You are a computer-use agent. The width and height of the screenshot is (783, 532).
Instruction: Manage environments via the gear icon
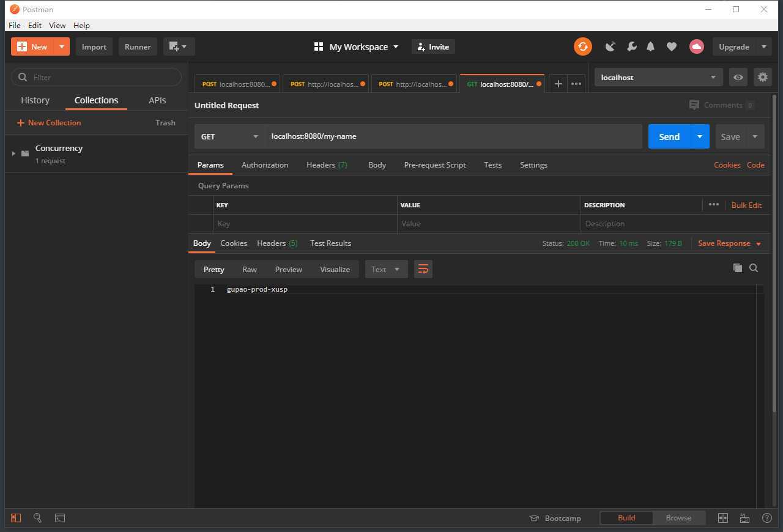pos(762,77)
